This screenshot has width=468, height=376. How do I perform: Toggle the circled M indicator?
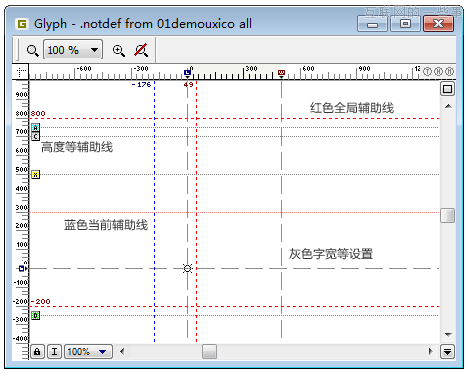[449, 71]
